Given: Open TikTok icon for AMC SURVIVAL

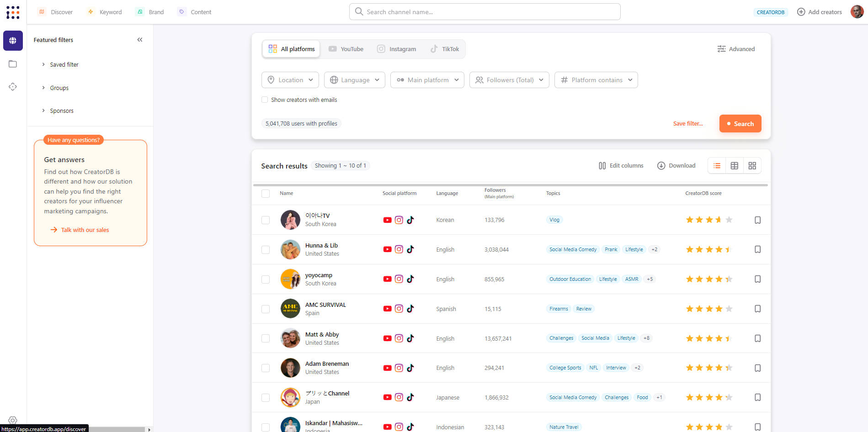Looking at the screenshot, I should 410,309.
